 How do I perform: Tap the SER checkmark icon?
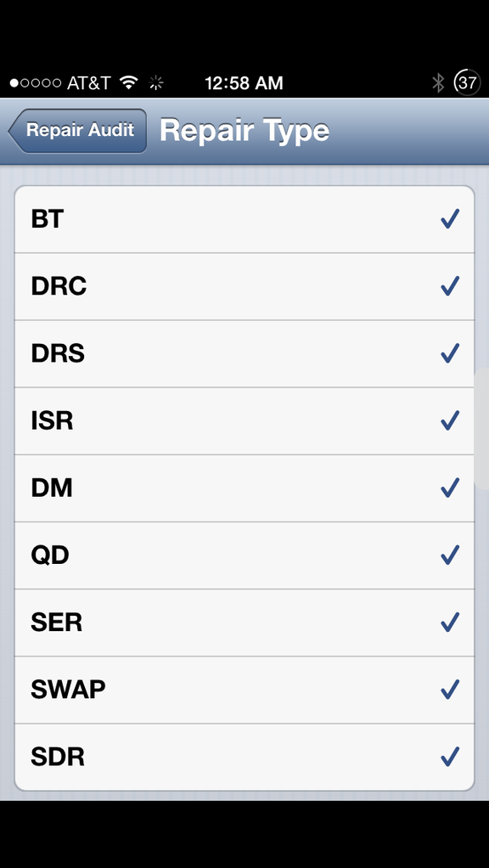coord(450,623)
